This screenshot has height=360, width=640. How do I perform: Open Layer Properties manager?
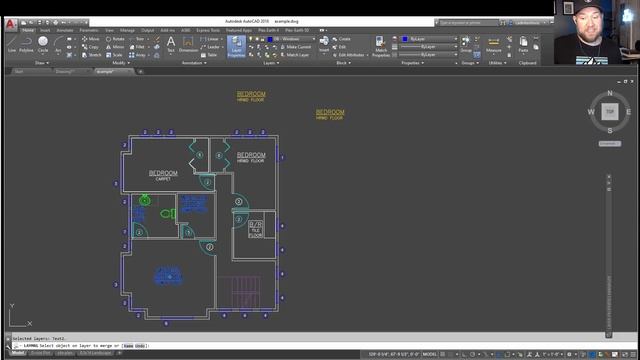click(236, 47)
